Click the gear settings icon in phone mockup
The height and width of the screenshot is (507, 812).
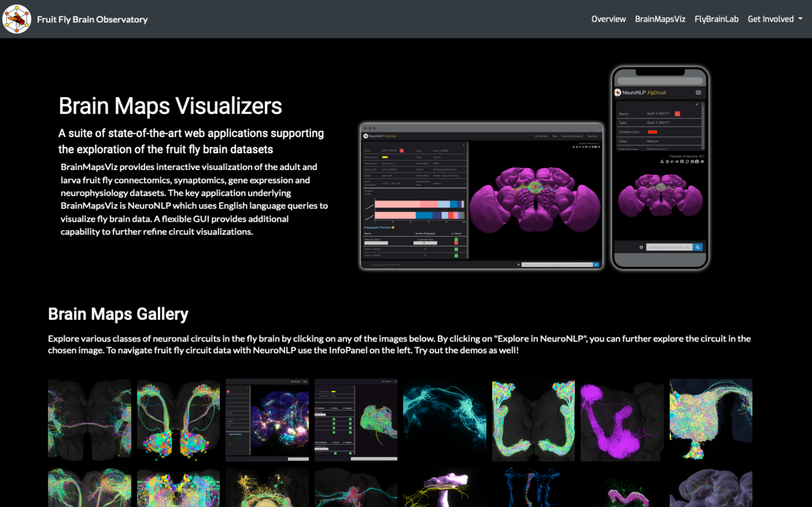pyautogui.click(x=702, y=162)
